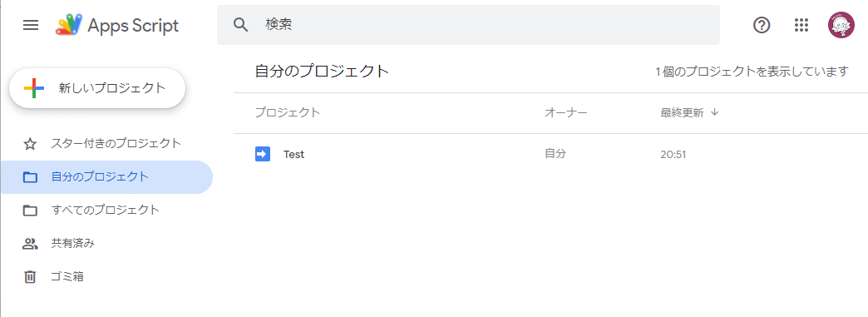Open the hamburger main menu
868x317 pixels.
[31, 25]
